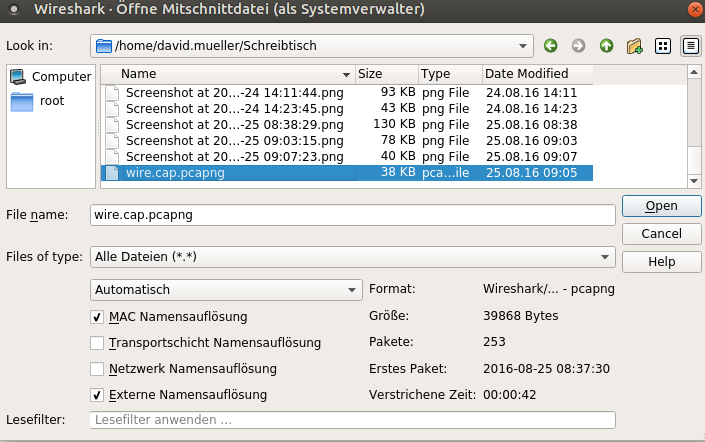Click the file list scroll up arrow
The height and width of the screenshot is (442, 705).
694,72
